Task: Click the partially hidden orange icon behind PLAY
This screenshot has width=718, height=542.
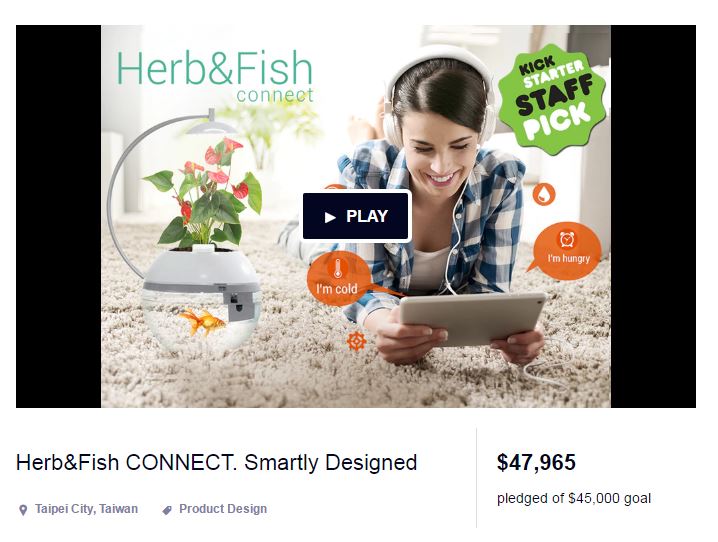Action: pos(335,187)
